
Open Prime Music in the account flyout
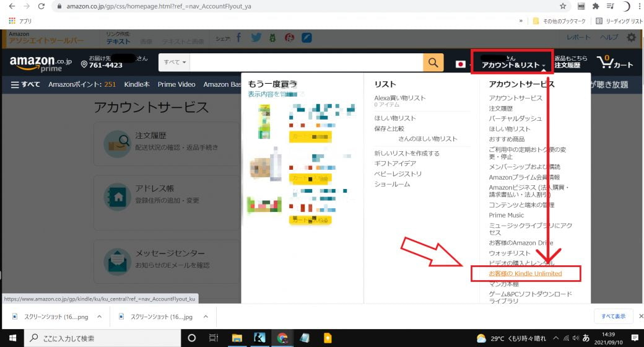pos(507,215)
